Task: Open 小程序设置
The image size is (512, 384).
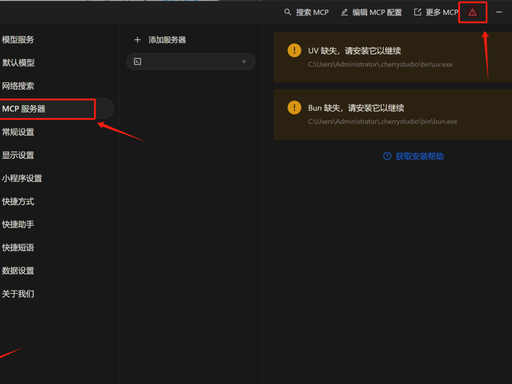Action: [x=22, y=178]
